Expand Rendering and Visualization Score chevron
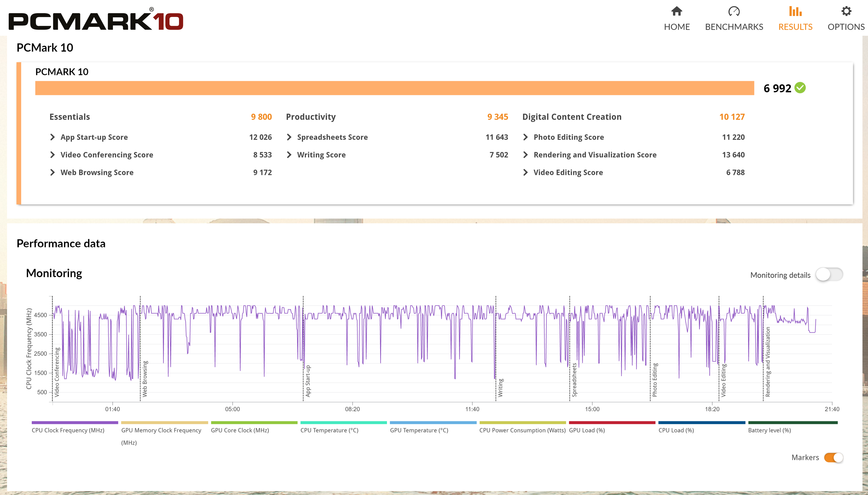Viewport: 868px width, 495px height. [525, 155]
